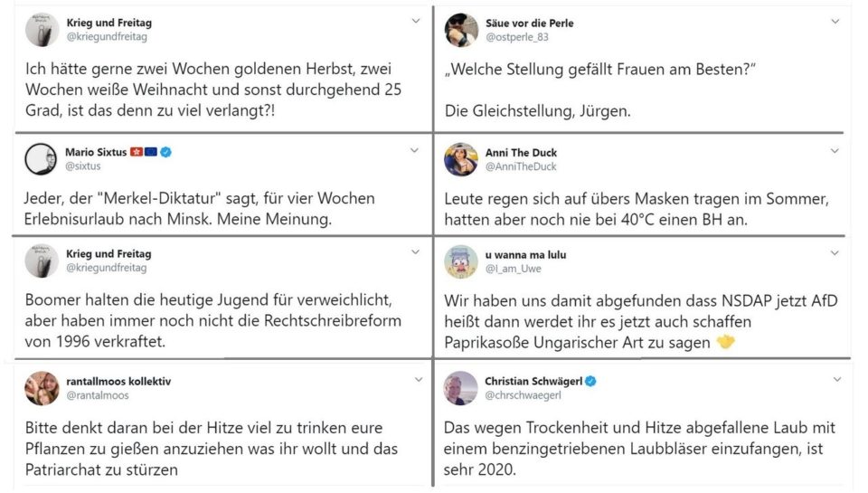Open chevron menu on Christian Schwägerl tweet
Image resolution: width=868 pixels, height=493 pixels.
pos(837,379)
